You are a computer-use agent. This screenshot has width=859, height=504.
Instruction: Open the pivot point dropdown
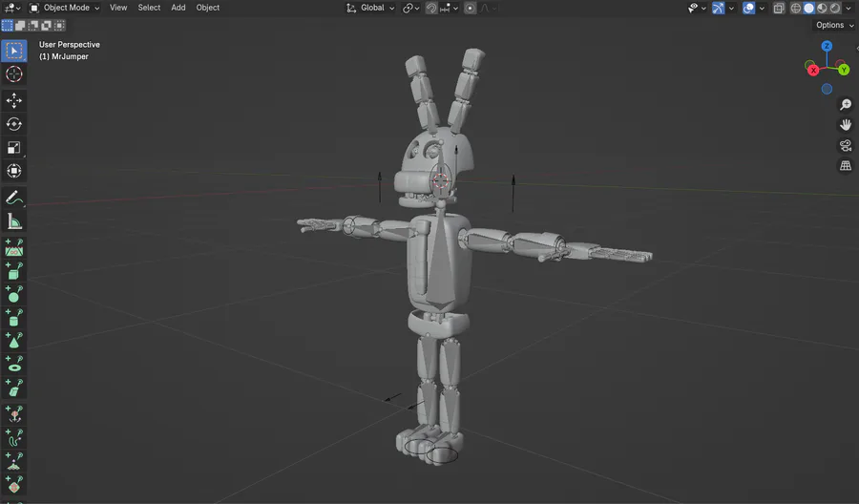point(411,8)
